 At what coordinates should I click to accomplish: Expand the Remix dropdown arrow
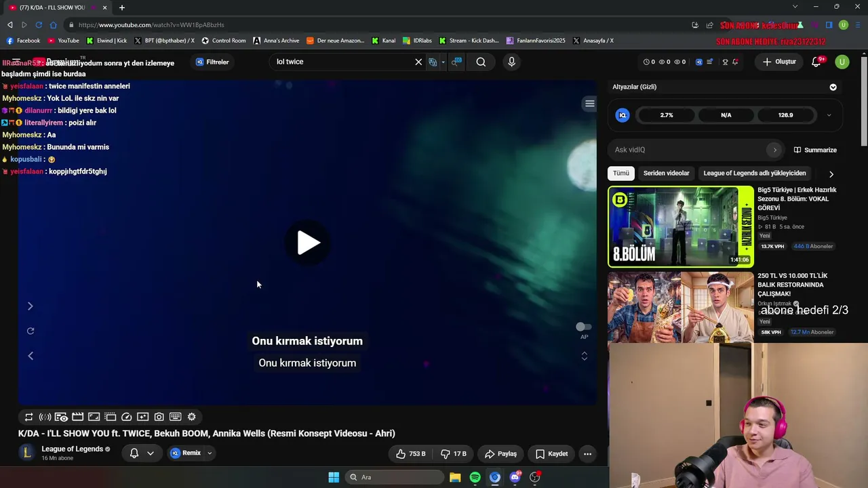tap(210, 453)
